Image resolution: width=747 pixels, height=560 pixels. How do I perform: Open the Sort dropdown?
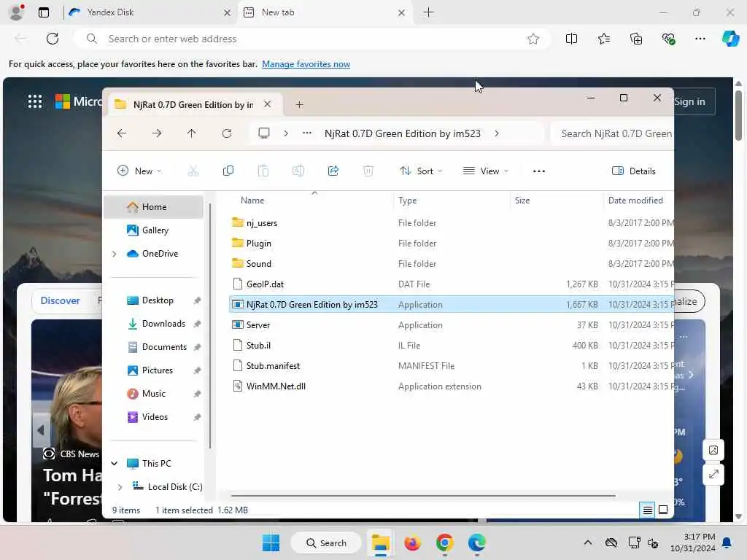421,171
